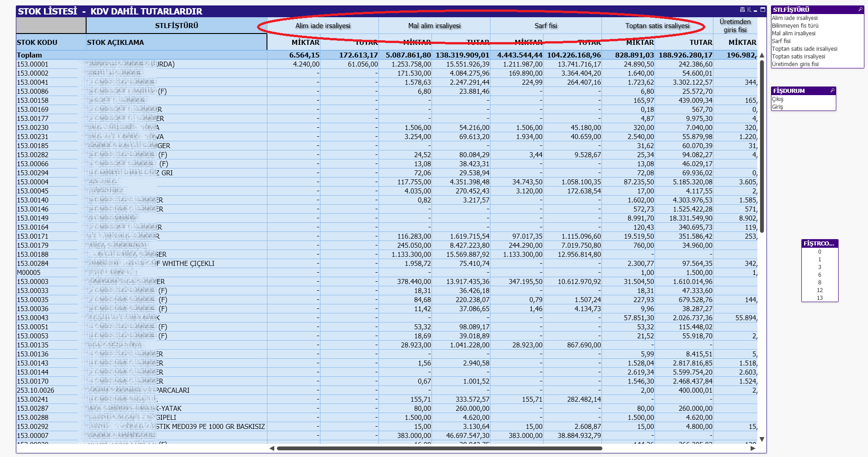Click the horizontal scrollbar thumb below the table
868x457 pixels.
click(x=440, y=448)
